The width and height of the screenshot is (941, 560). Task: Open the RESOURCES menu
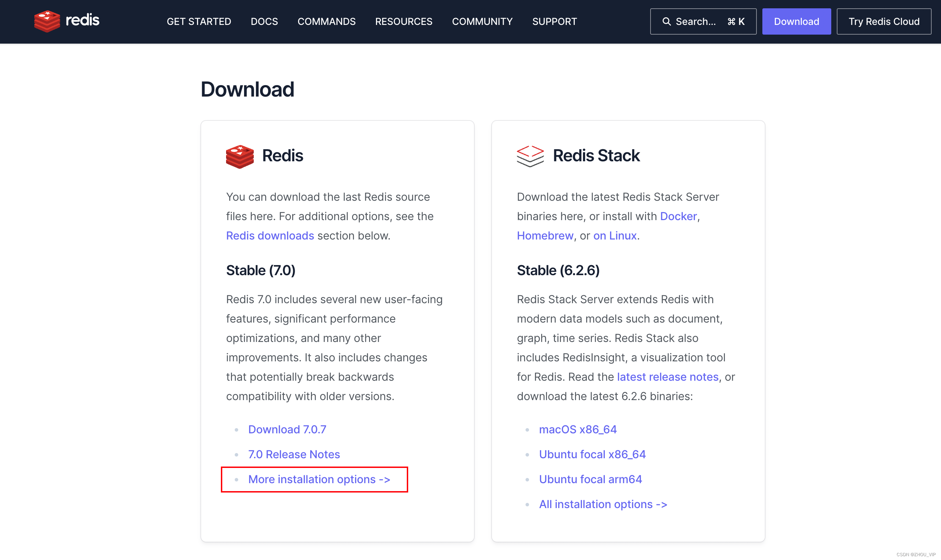coord(403,21)
